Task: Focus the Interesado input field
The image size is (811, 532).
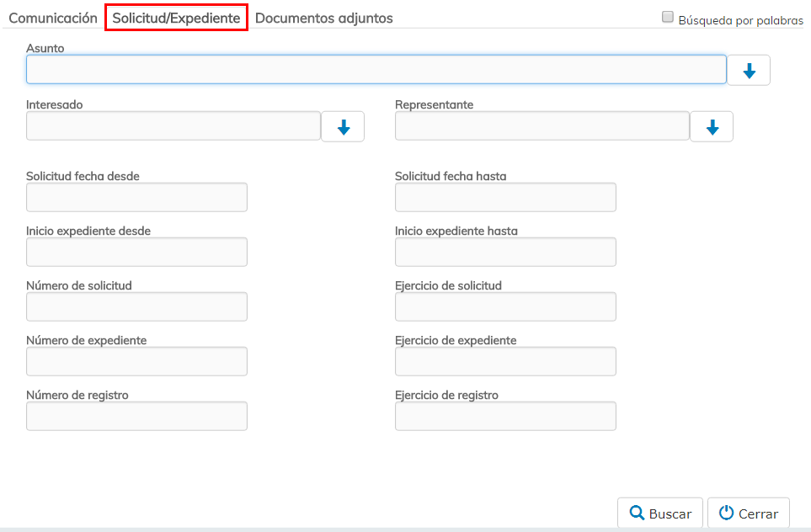Action: [x=173, y=126]
